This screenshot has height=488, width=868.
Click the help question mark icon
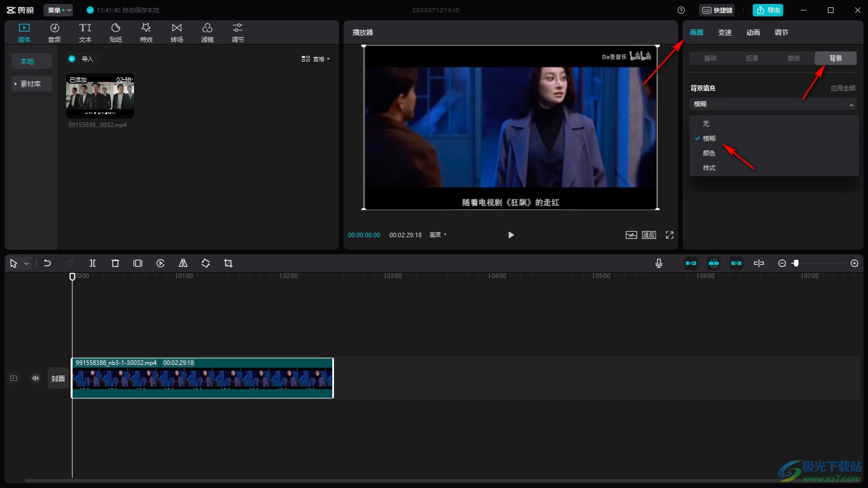point(681,10)
